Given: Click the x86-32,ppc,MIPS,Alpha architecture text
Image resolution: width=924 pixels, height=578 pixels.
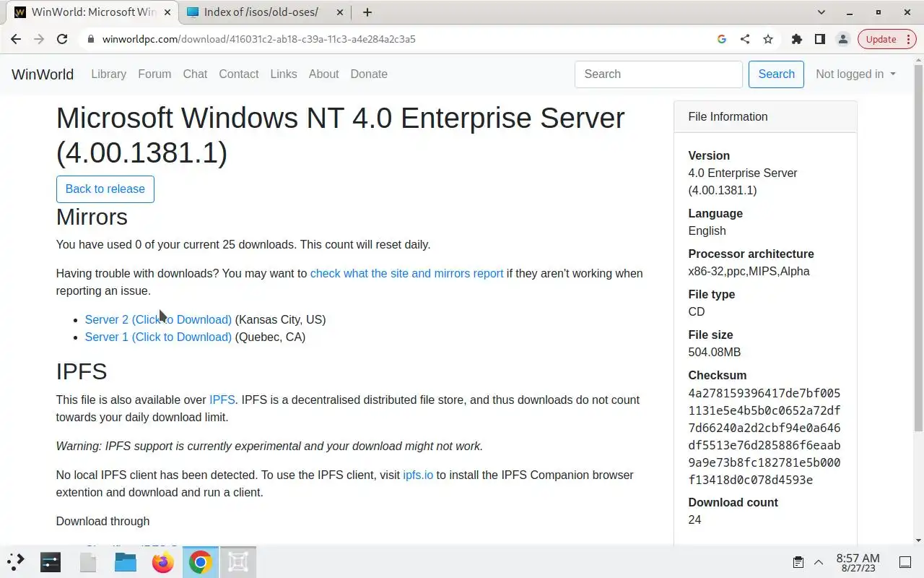Looking at the screenshot, I should [749, 271].
